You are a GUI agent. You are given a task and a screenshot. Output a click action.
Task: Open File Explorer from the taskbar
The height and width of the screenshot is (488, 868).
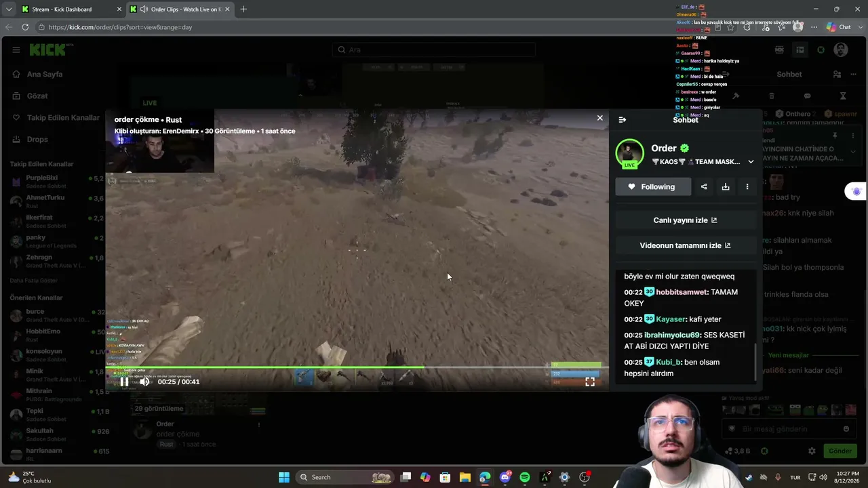point(465,477)
